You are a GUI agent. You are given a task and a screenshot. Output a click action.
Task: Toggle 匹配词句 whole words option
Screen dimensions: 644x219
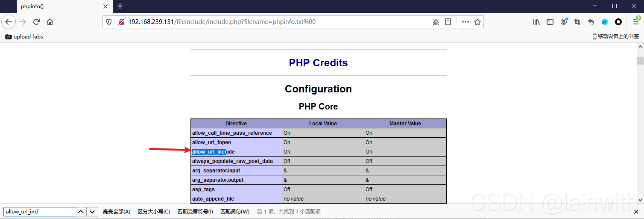click(235, 212)
